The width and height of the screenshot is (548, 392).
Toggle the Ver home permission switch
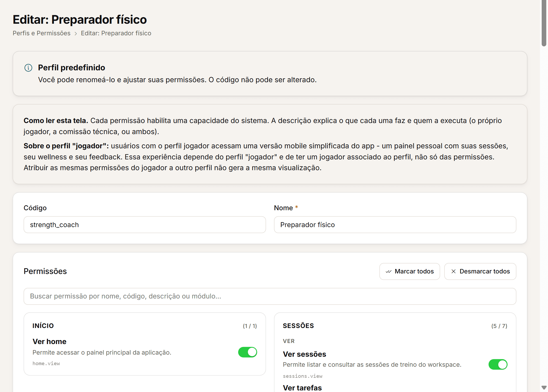[x=247, y=352]
